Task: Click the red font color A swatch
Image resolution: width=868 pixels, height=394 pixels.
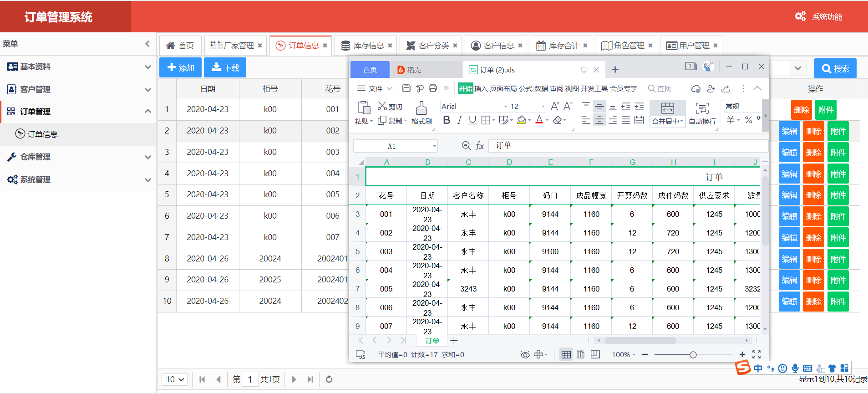Action: [x=539, y=120]
